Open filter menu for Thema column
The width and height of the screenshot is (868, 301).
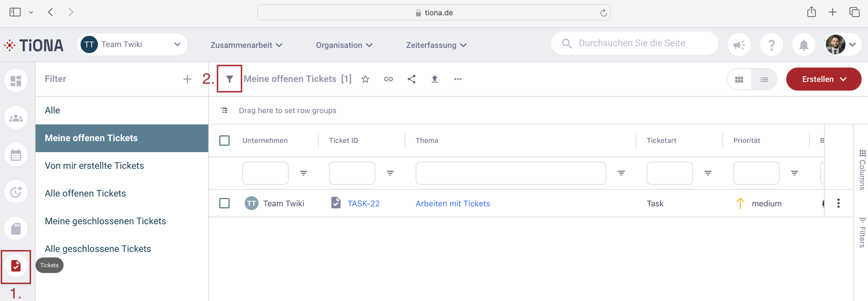(x=621, y=173)
